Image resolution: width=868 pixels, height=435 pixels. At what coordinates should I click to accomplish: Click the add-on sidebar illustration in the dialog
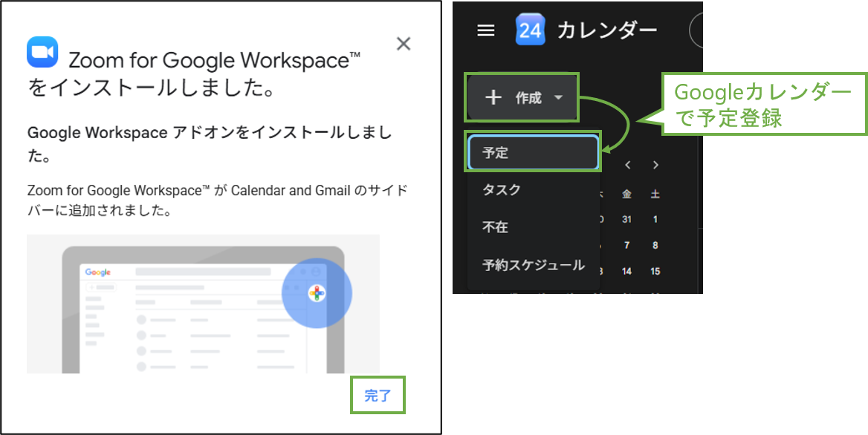(203, 304)
